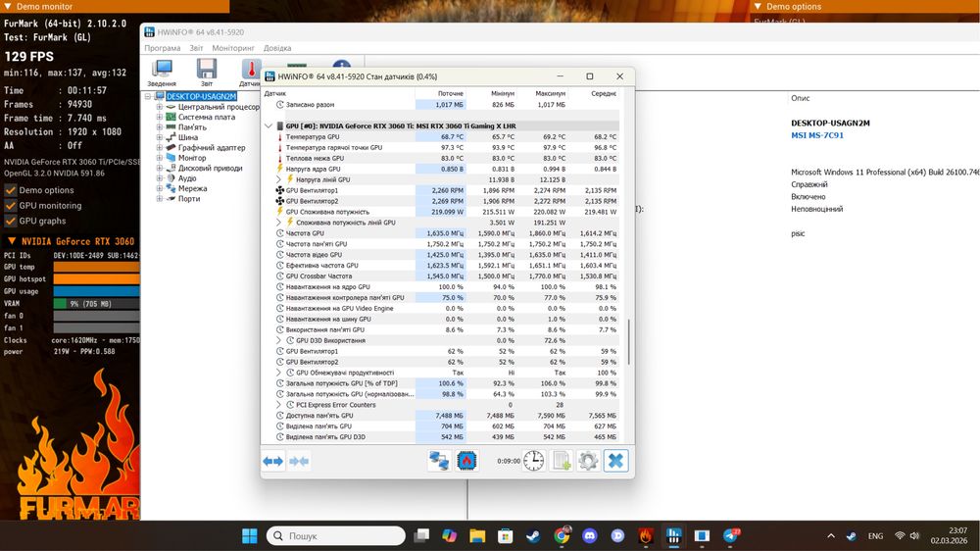Expand GPU Обмежувачі продуктивності row
The width and height of the screenshot is (980, 551).
tap(278, 373)
